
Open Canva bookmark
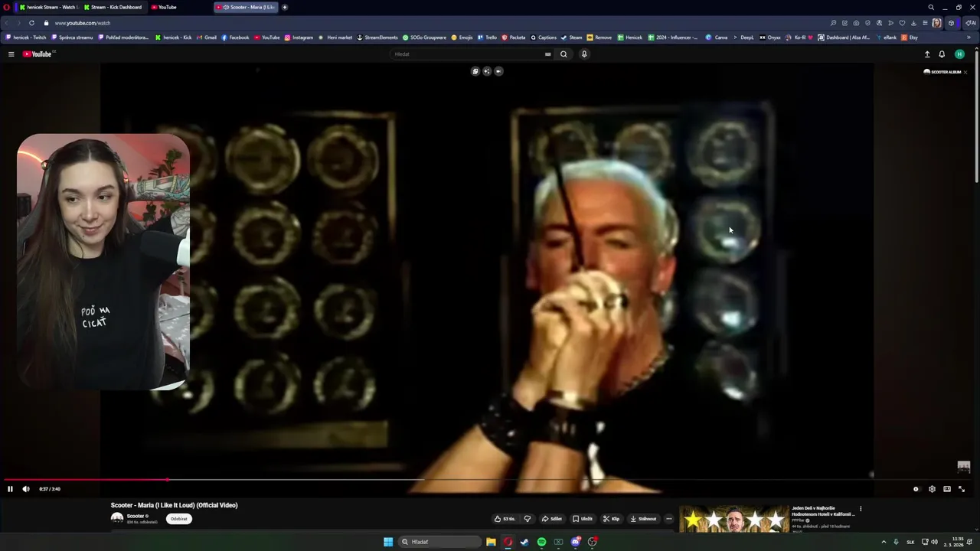(717, 37)
